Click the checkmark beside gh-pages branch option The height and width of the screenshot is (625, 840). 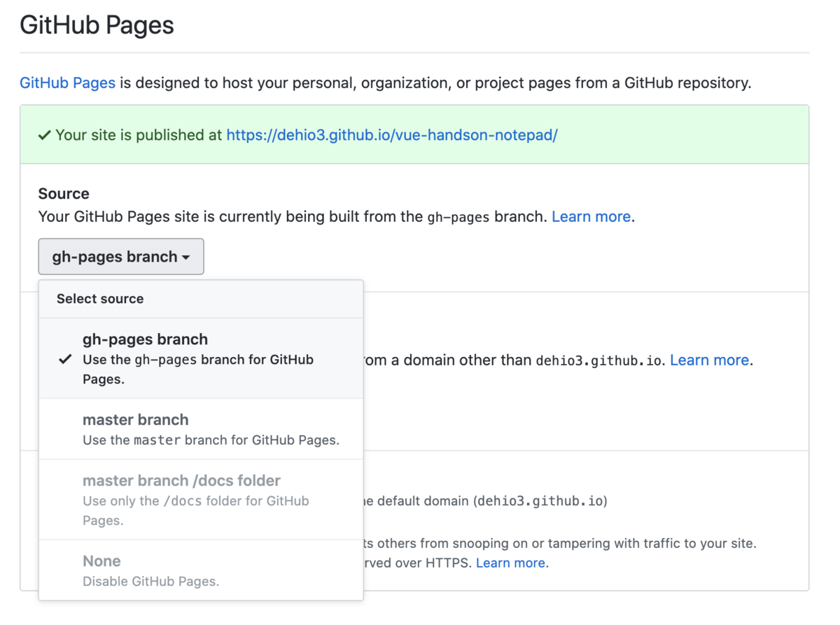[x=65, y=359]
